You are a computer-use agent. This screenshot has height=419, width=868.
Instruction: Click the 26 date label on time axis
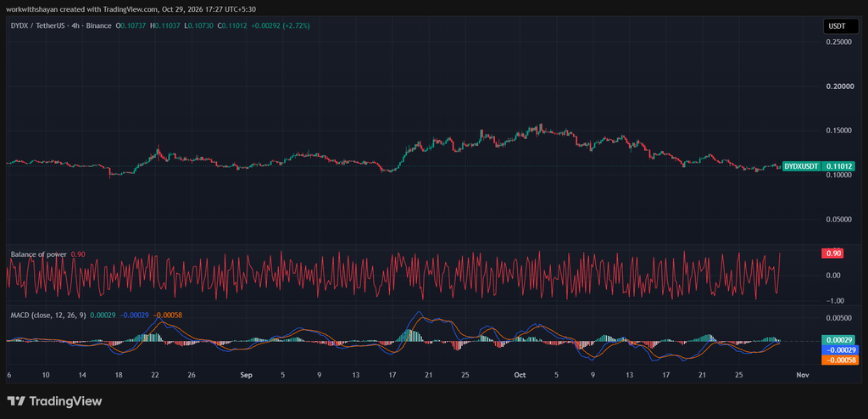click(192, 375)
